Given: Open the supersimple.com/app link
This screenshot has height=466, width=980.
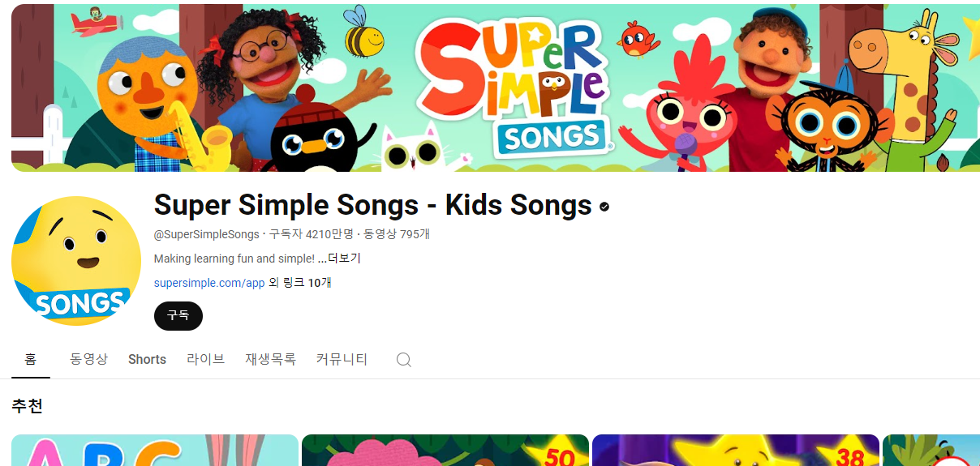Looking at the screenshot, I should tap(209, 283).
